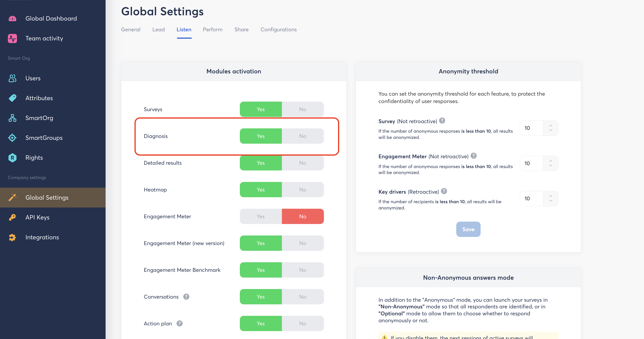Screen dimensions: 644x339
Task: Click the Team activity pulse icon
Action: [x=12, y=38]
